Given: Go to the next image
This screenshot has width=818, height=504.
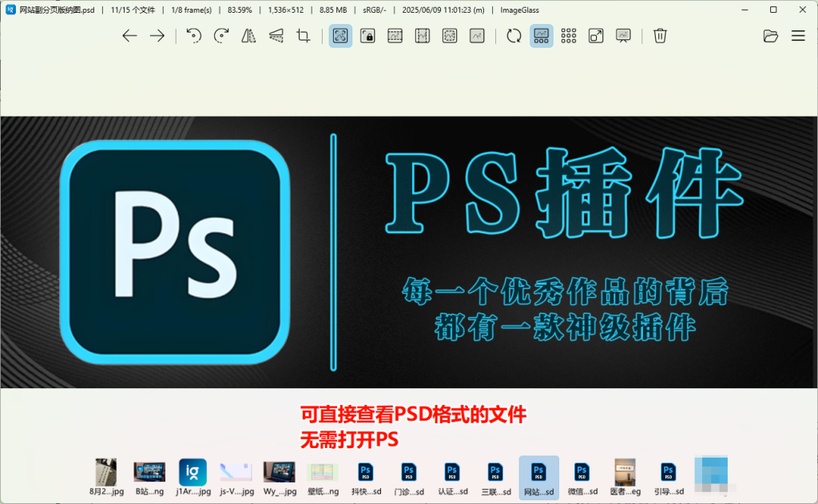Looking at the screenshot, I should [x=157, y=36].
